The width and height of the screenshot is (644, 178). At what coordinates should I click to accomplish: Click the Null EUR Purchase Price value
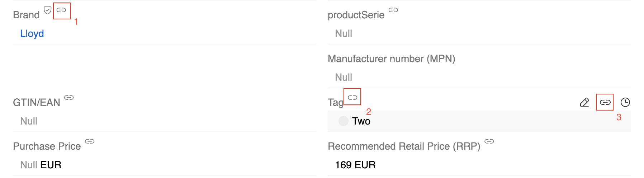[x=41, y=165]
